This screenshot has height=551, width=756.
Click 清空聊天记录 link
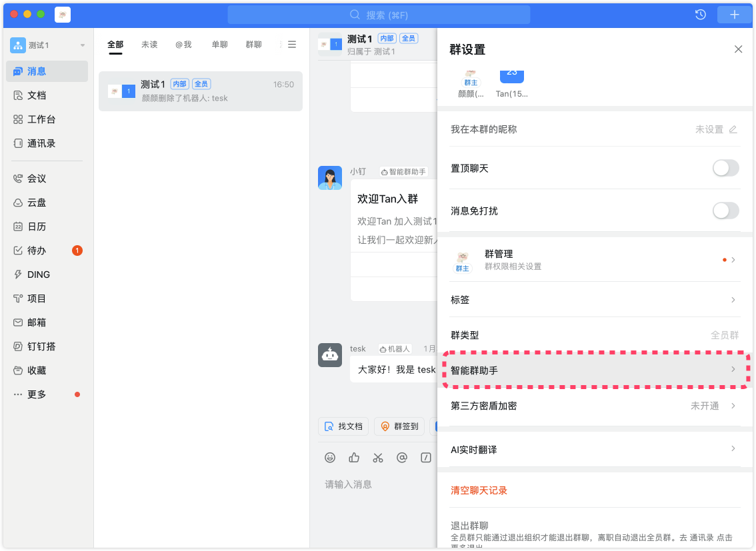click(x=479, y=490)
